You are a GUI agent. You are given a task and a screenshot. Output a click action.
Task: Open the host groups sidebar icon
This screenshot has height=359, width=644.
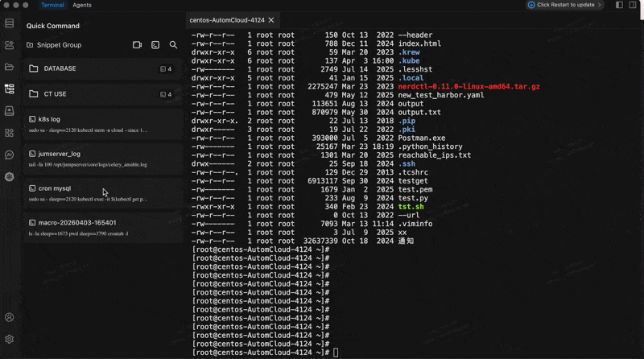point(9,45)
